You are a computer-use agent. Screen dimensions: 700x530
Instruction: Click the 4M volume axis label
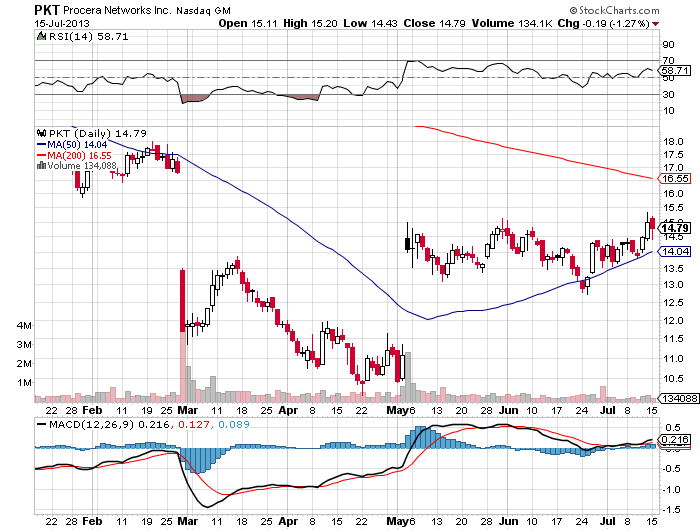coord(25,326)
